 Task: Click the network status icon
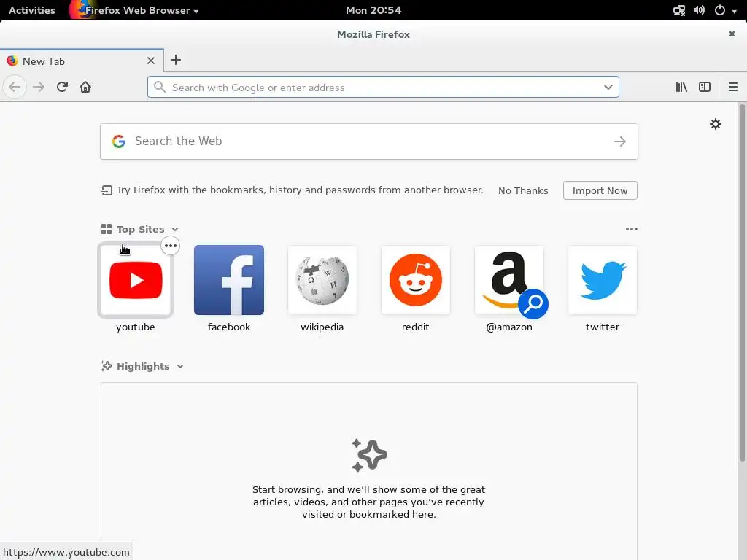tap(679, 10)
